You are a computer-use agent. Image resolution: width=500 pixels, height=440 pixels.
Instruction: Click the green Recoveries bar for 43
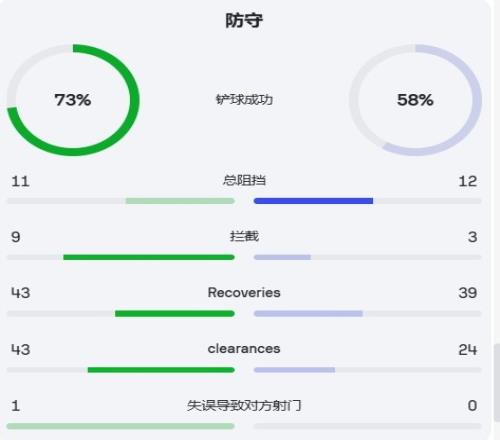[x=175, y=313]
